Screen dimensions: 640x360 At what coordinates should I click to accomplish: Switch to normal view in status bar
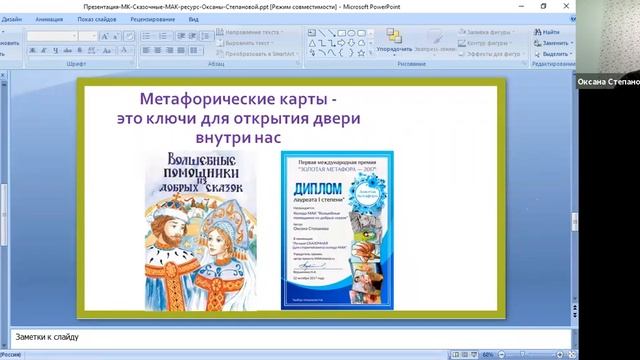456,355
